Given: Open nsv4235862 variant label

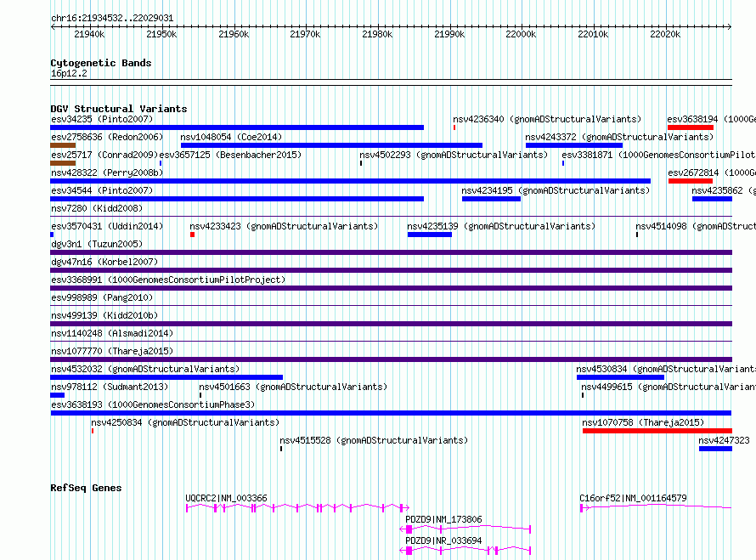Looking at the screenshot, I should coord(724,190).
